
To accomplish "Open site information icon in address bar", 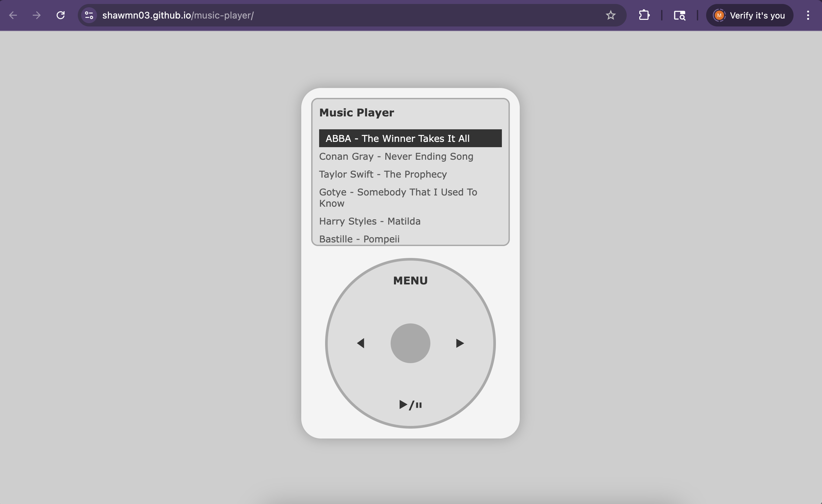I will pyautogui.click(x=89, y=15).
